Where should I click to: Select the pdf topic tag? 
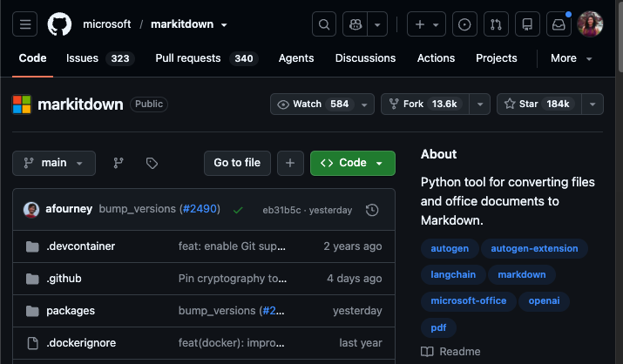point(438,328)
